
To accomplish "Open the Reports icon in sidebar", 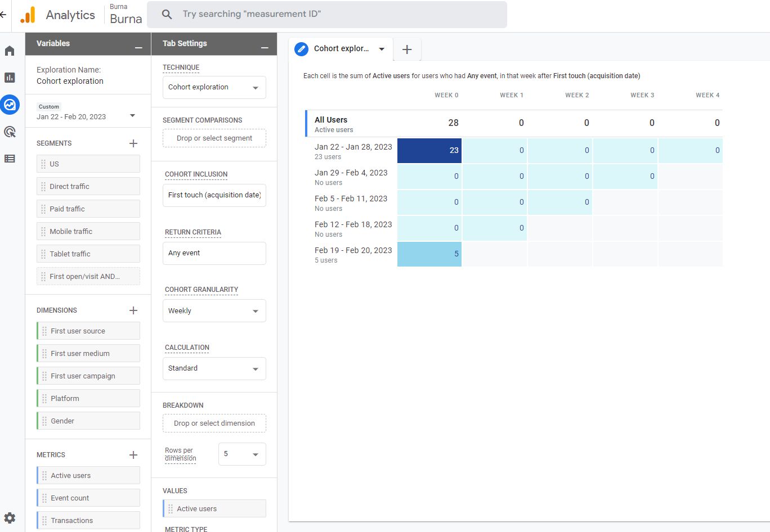I will point(10,78).
